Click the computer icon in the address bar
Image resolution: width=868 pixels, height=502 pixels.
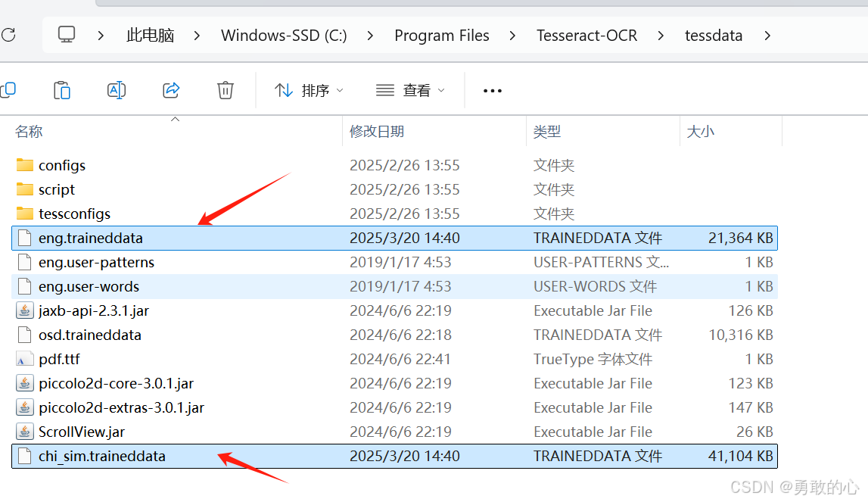point(67,35)
